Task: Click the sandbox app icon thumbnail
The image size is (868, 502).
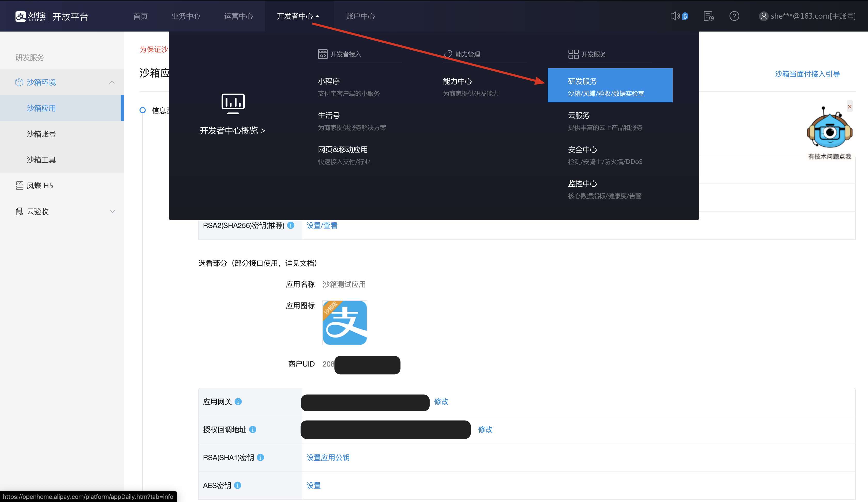Action: pyautogui.click(x=344, y=323)
